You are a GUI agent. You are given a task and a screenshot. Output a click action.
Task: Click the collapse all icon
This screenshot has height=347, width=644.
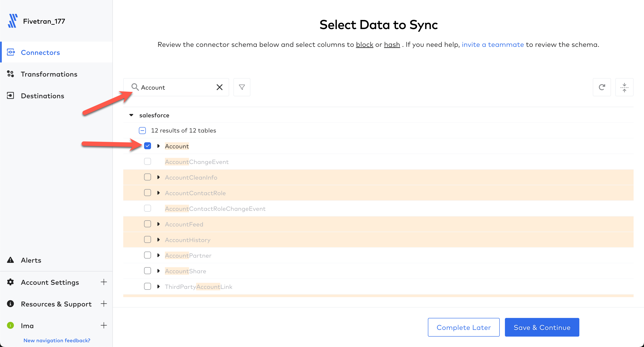coord(624,87)
